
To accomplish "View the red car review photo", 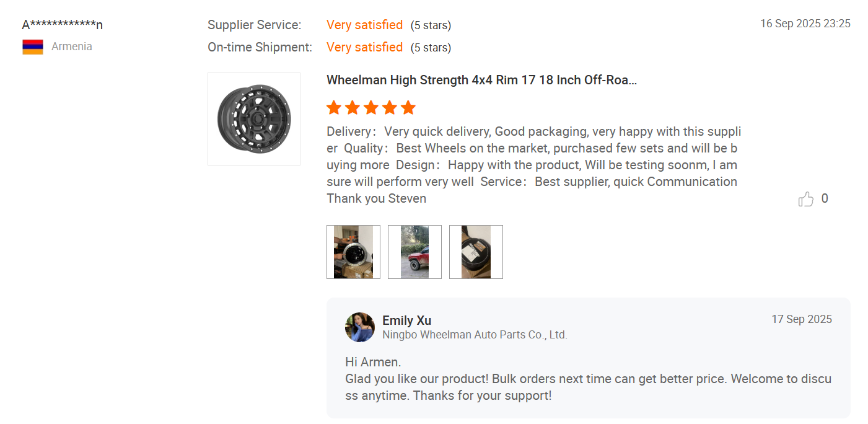I will point(414,252).
